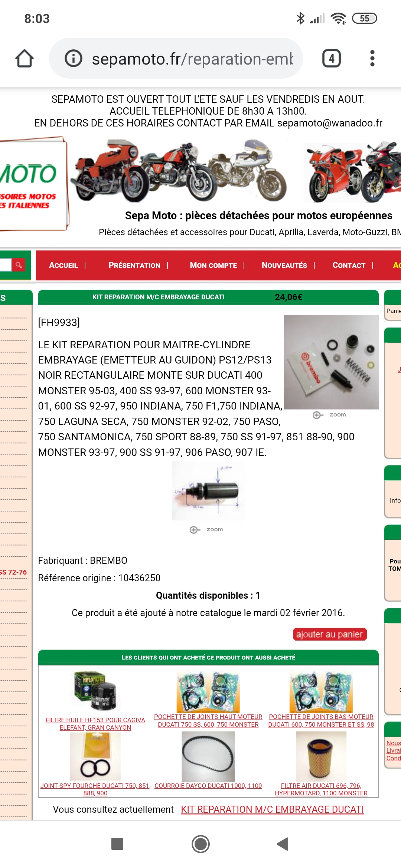Click the ajouter au panier button
401x868 pixels.
[x=330, y=634]
